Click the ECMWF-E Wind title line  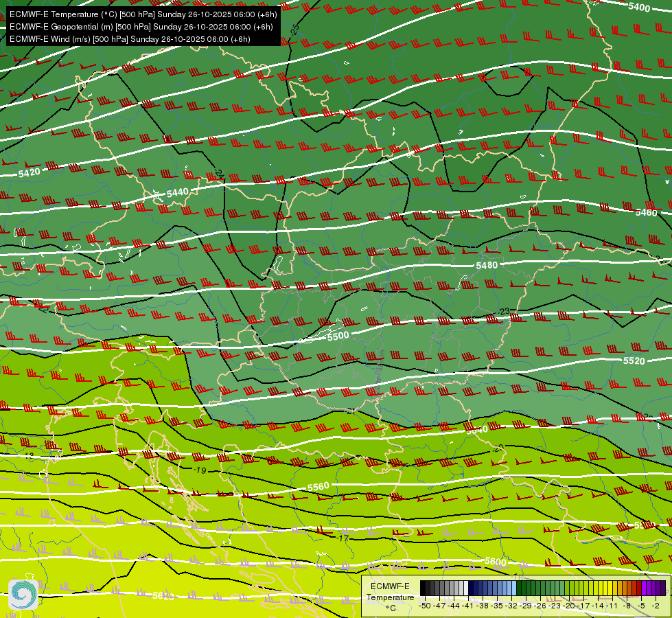tap(130, 39)
